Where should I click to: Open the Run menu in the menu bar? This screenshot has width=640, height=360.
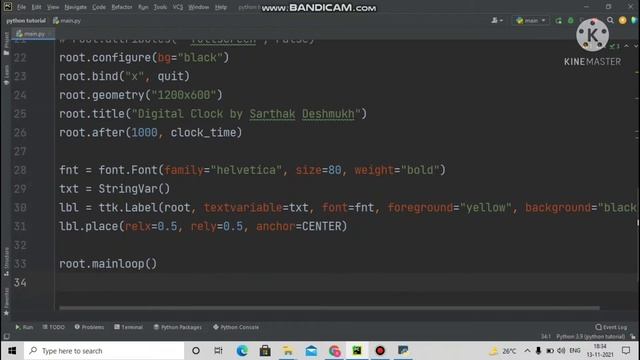click(143, 7)
